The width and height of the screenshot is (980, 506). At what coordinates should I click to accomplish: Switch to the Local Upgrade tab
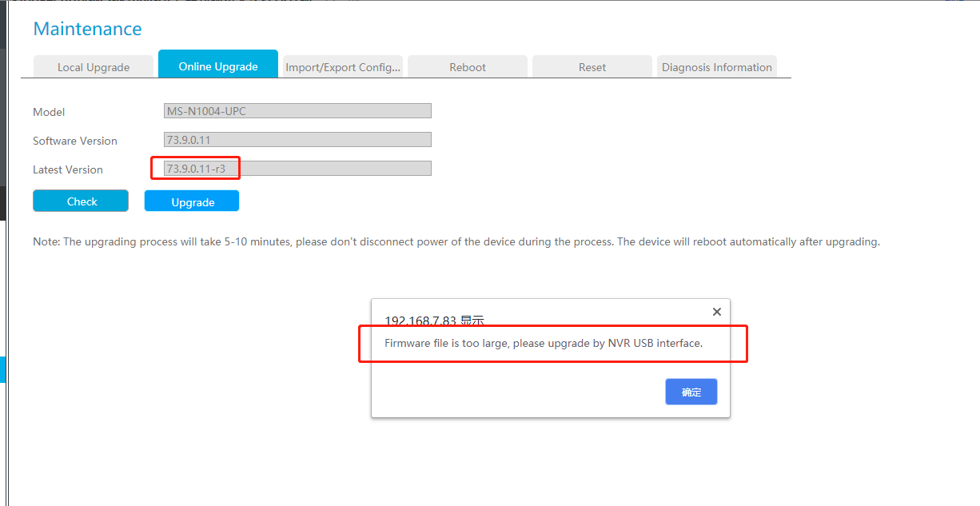(x=94, y=67)
